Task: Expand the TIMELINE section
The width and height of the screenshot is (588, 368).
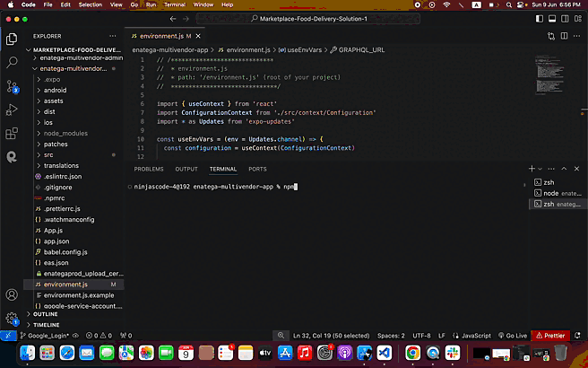Action: pos(45,325)
